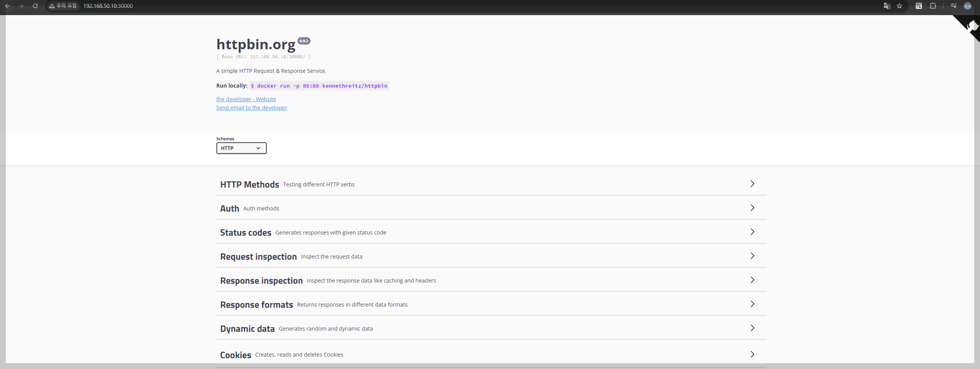This screenshot has height=369, width=980.
Task: Click the chevron arrow on Status codes row
Action: [x=752, y=232]
